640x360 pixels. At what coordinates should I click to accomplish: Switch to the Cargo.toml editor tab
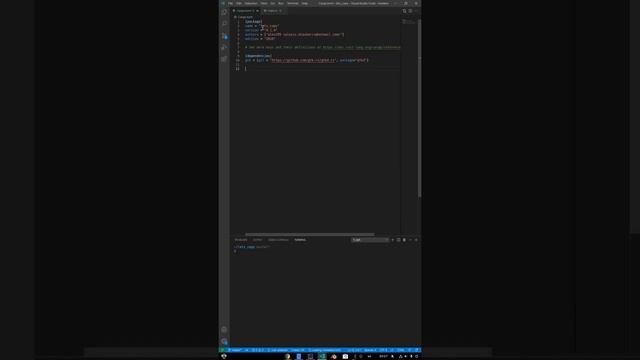point(245,11)
